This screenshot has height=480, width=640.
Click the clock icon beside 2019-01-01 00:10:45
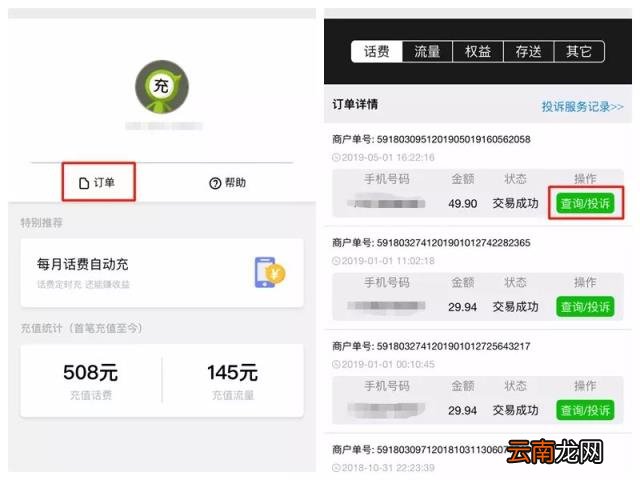coord(336,364)
